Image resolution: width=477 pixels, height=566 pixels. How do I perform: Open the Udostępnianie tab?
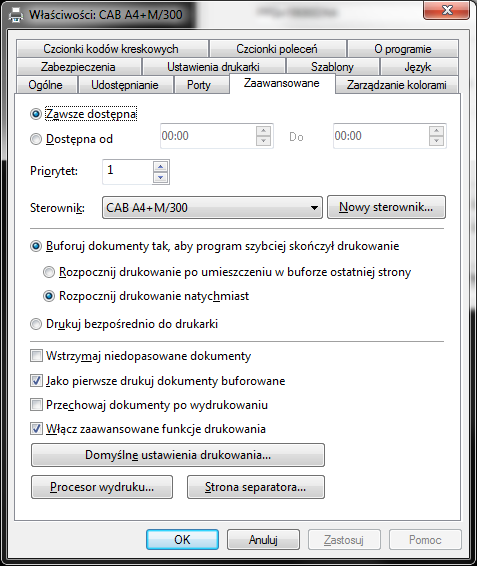[x=125, y=85]
